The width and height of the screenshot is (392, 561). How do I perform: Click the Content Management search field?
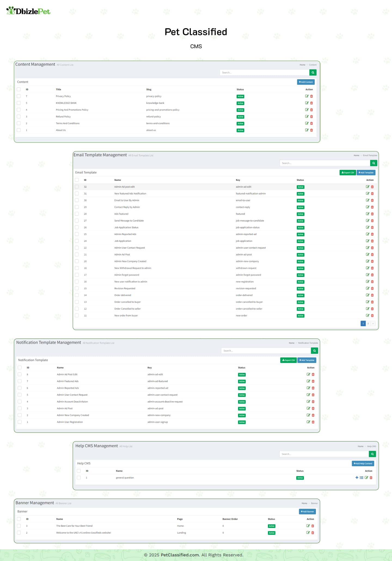click(265, 72)
